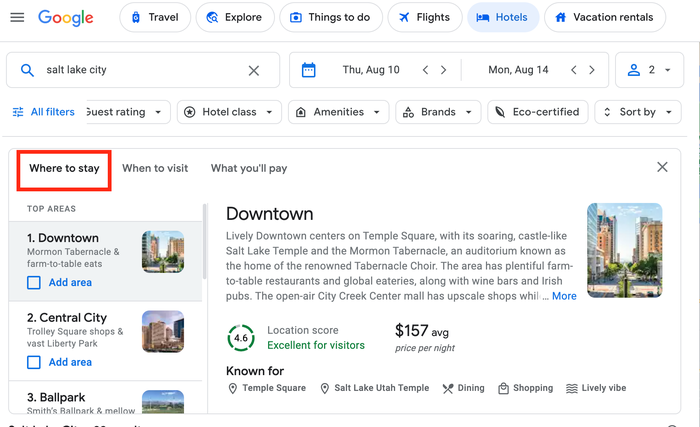
Task: Click the TOP AREAS heading
Action: coord(51,209)
